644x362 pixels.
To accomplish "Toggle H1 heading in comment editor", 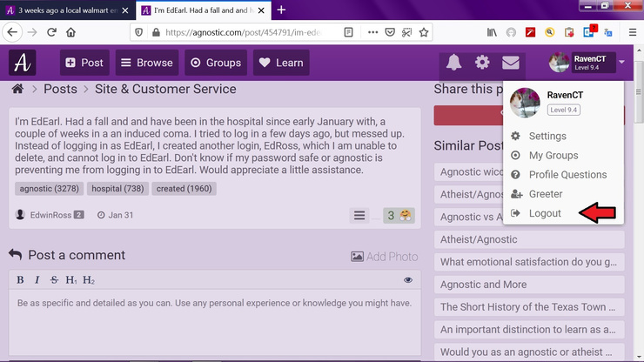I will (x=71, y=280).
